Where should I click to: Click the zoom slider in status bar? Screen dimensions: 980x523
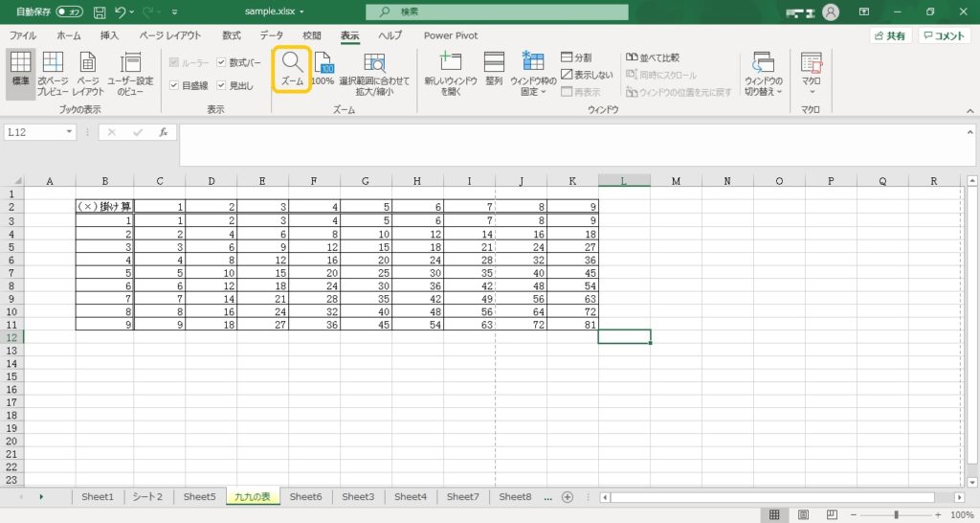click(896, 515)
